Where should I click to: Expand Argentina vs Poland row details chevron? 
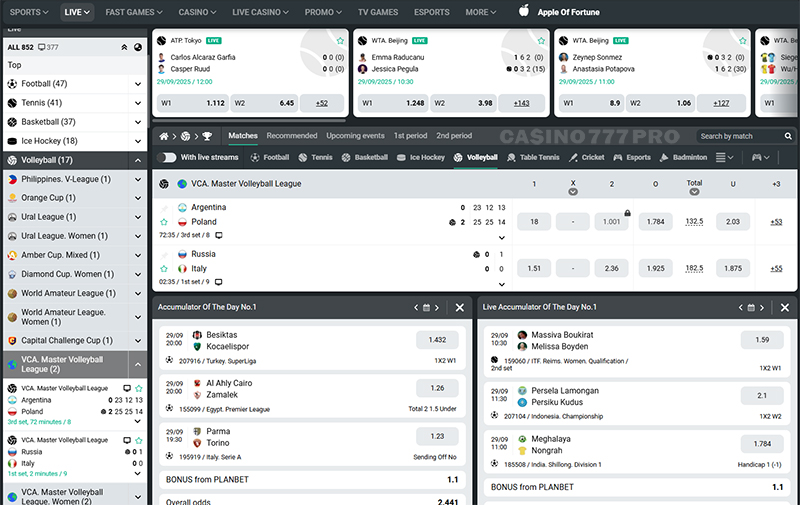[502, 238]
